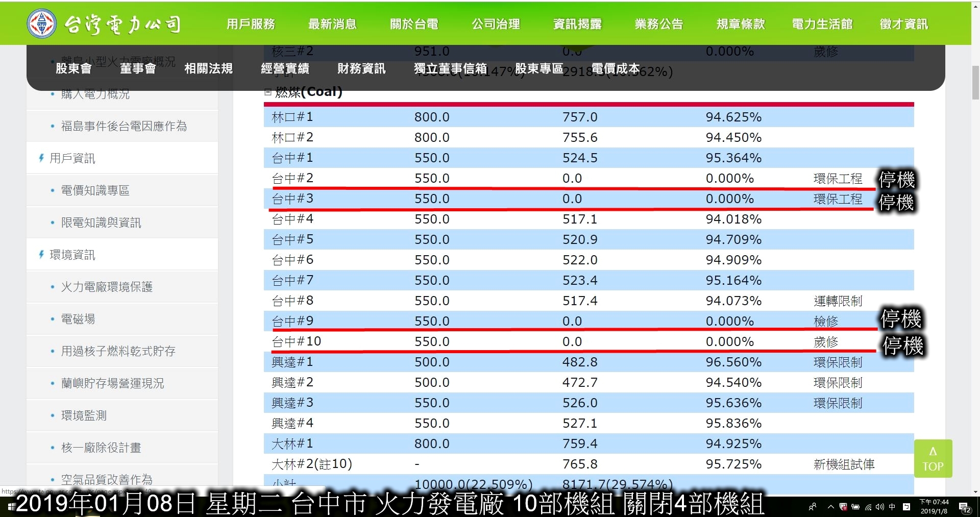The width and height of the screenshot is (980, 517).
Task: Click 新機組試俥 remark in 大林#2 row
Action: 844,464
